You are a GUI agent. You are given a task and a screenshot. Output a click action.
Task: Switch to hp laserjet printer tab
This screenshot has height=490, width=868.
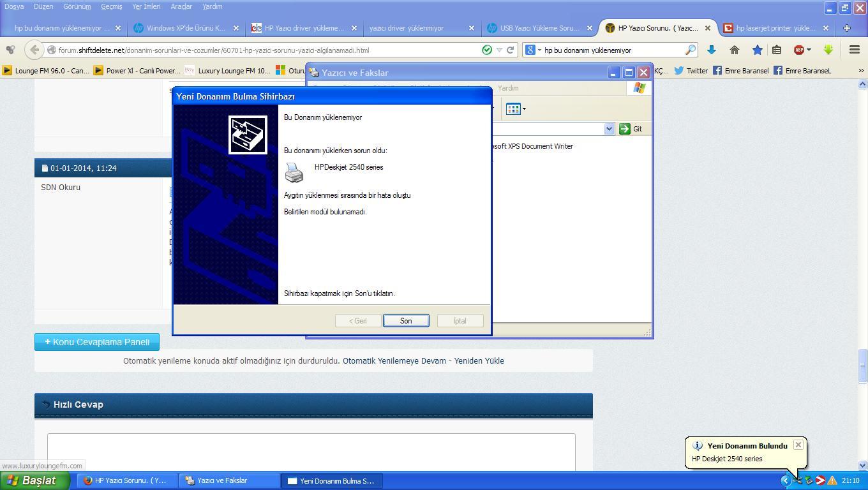[775, 28]
